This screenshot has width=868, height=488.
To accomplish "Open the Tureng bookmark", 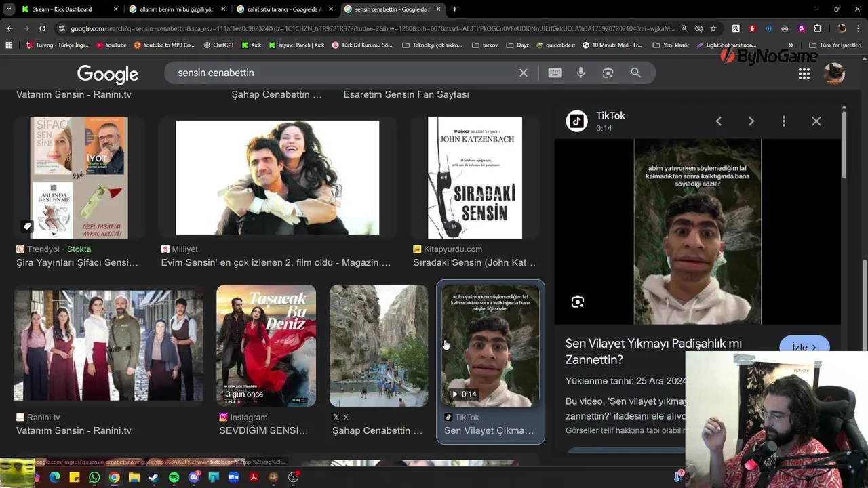I will click(x=57, y=45).
